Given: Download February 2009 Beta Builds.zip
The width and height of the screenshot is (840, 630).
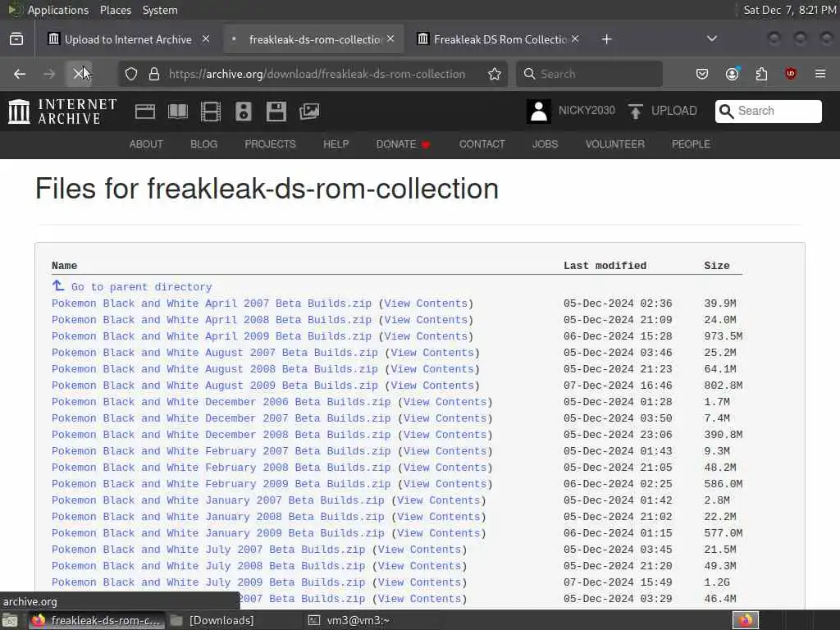Looking at the screenshot, I should (x=221, y=484).
